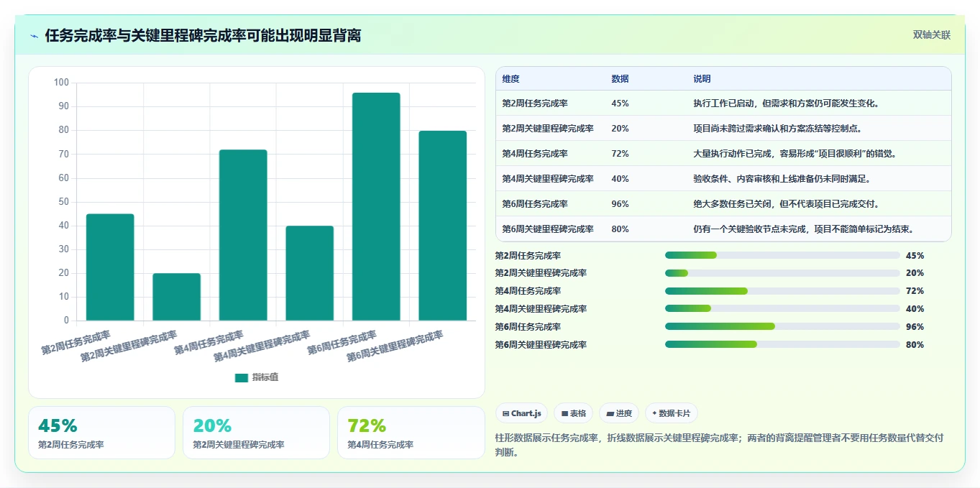Click the 第6周任务完成率 tallest chart bar
980x488 pixels.
coord(376,206)
